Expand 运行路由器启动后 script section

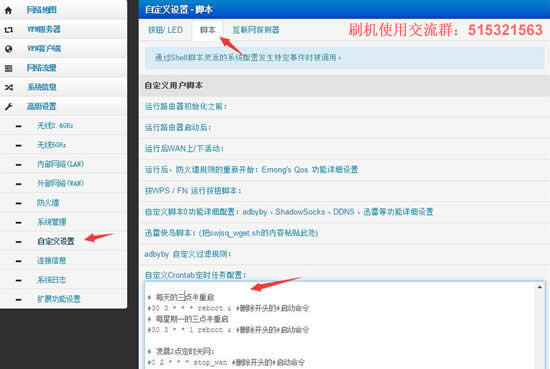coord(178,127)
